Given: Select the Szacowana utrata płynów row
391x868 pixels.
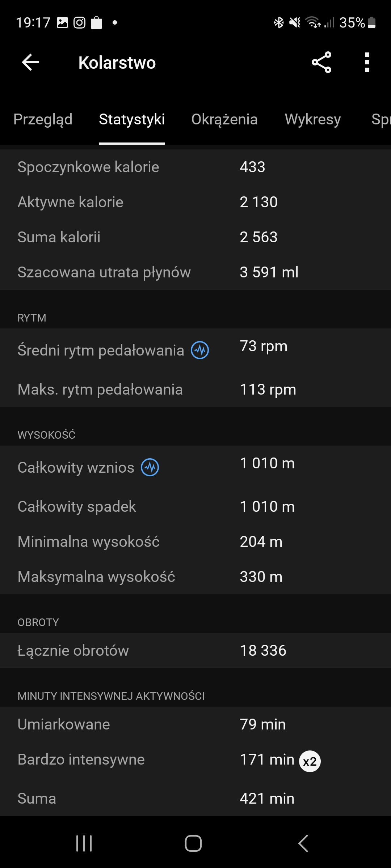Looking at the screenshot, I should 195,272.
